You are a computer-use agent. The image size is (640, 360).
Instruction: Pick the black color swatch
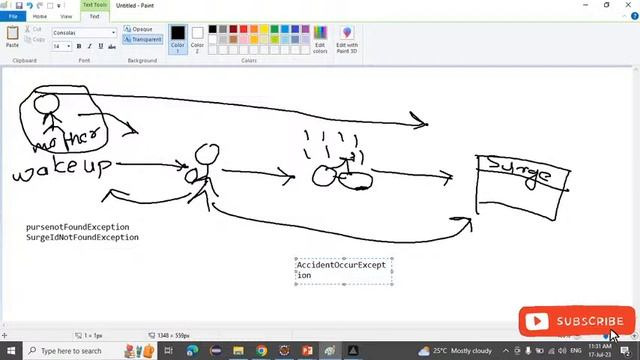pyautogui.click(x=212, y=29)
